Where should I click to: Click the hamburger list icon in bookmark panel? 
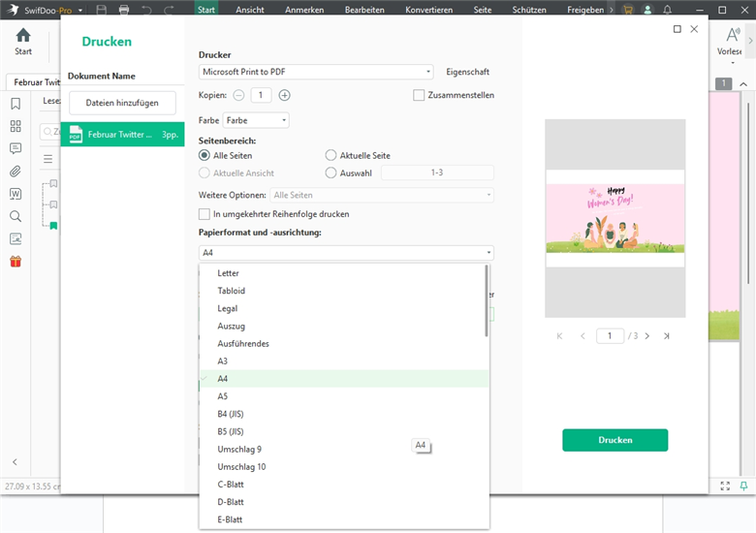47,159
